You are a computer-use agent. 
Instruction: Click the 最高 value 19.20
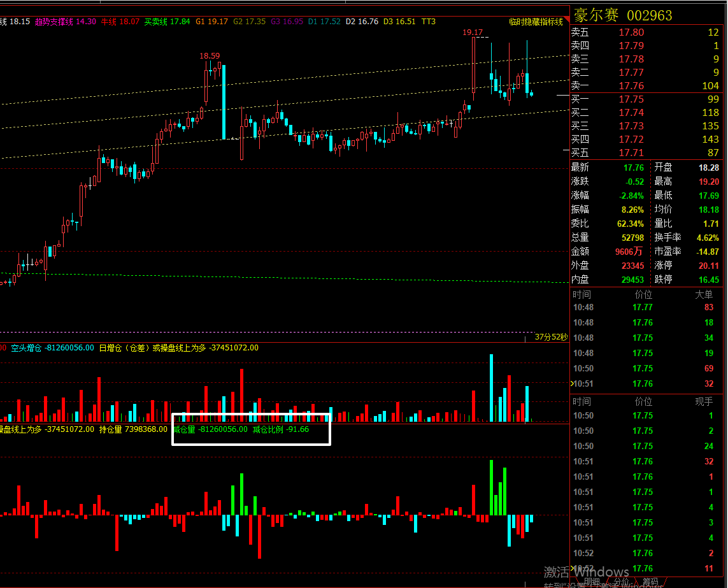tap(709, 182)
